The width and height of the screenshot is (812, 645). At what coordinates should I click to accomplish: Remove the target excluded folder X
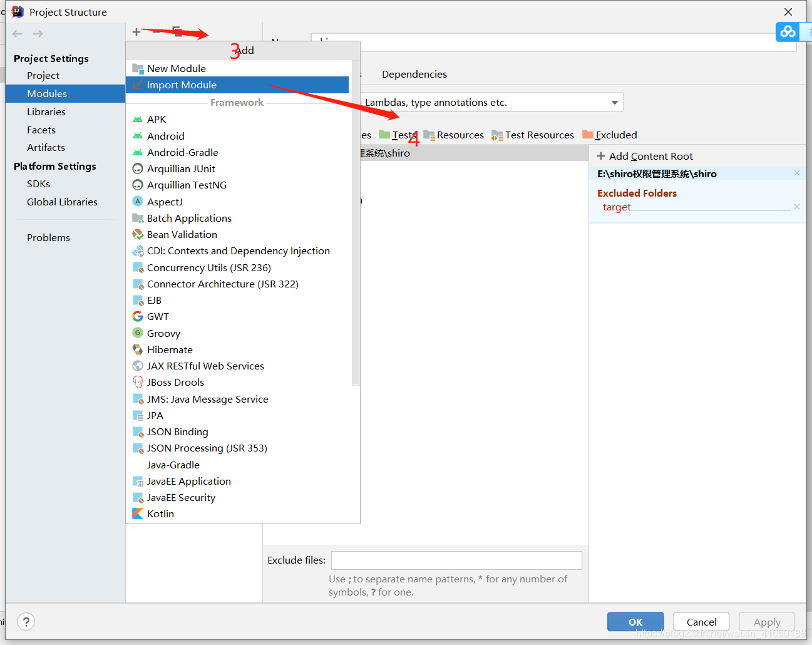pyautogui.click(x=797, y=207)
